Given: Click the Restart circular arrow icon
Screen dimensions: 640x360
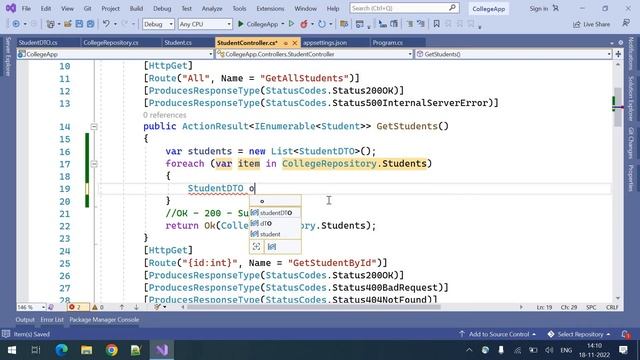Looking at the screenshot, I should (322, 24).
